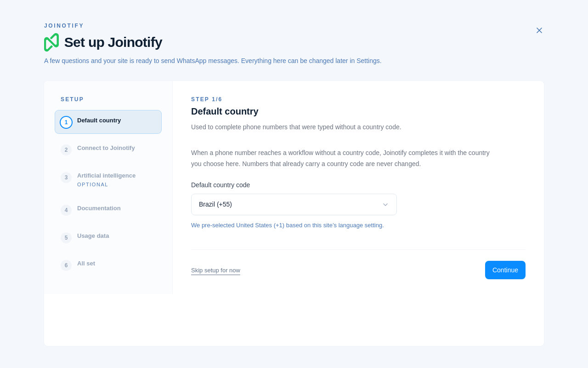This screenshot has width=588, height=368.
Task: Open the Artificial intelligence step
Action: coord(108,179)
